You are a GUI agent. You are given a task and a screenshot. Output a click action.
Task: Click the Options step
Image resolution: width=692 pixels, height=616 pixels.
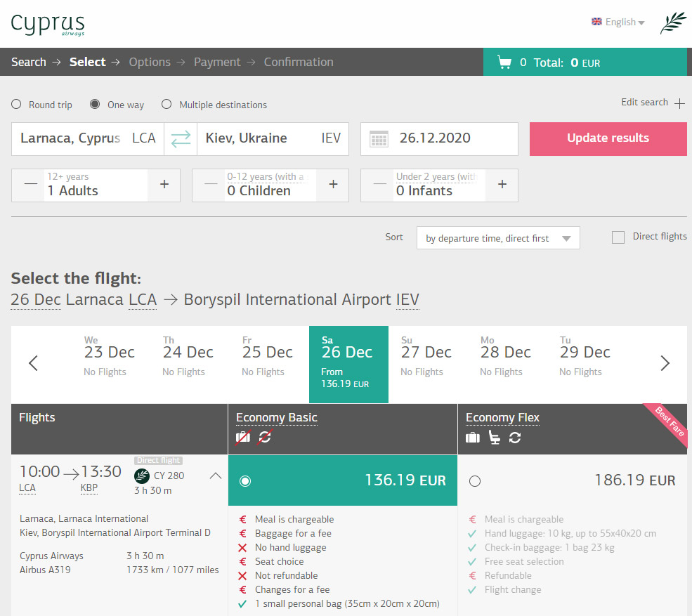pos(150,63)
